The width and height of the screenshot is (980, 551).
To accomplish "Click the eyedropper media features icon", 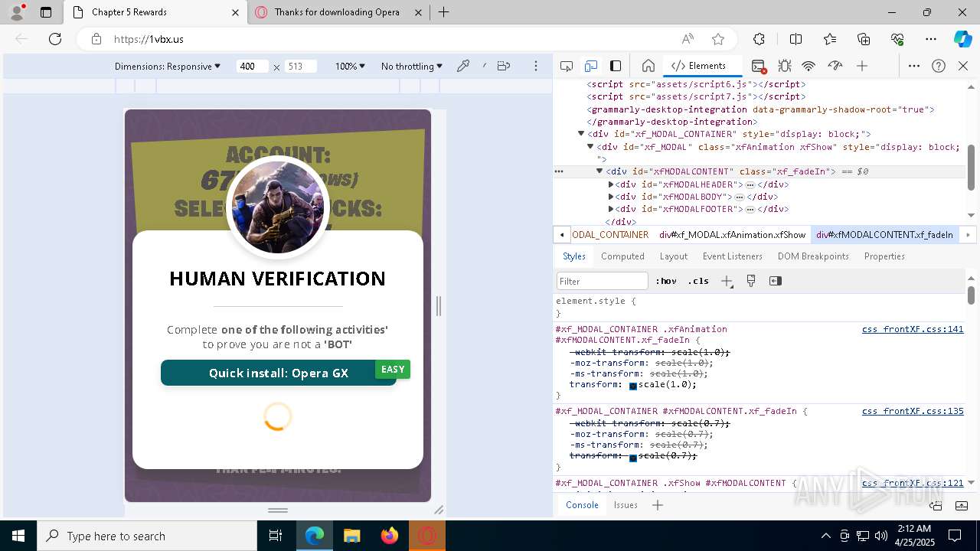I will [463, 66].
